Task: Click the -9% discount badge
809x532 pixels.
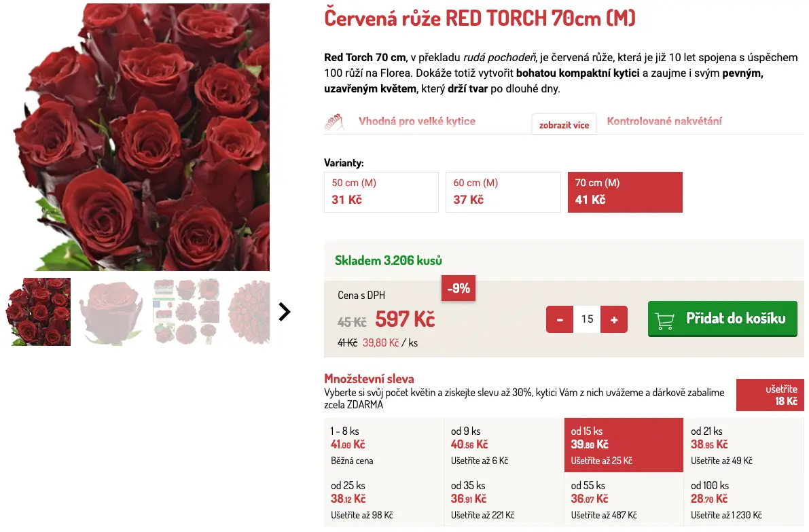Action: (x=459, y=288)
